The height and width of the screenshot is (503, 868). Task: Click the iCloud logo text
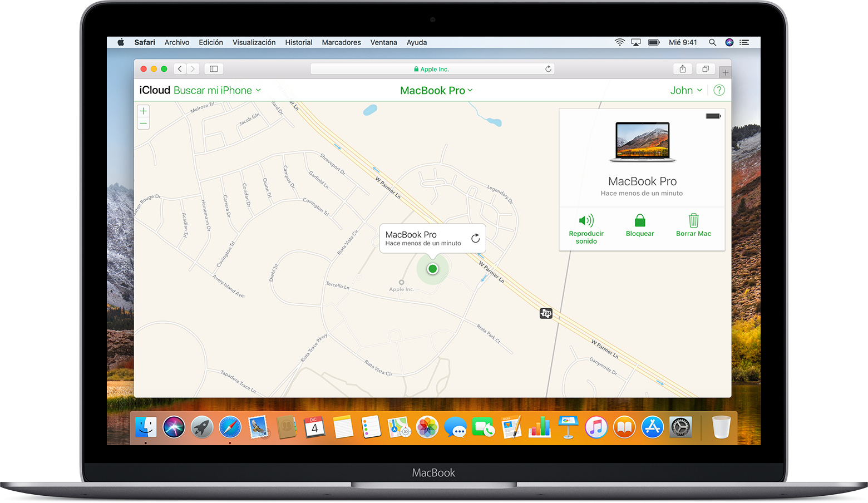click(x=155, y=90)
